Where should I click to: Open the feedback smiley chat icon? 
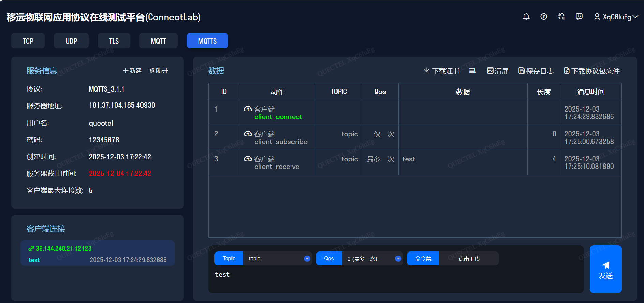coord(579,17)
